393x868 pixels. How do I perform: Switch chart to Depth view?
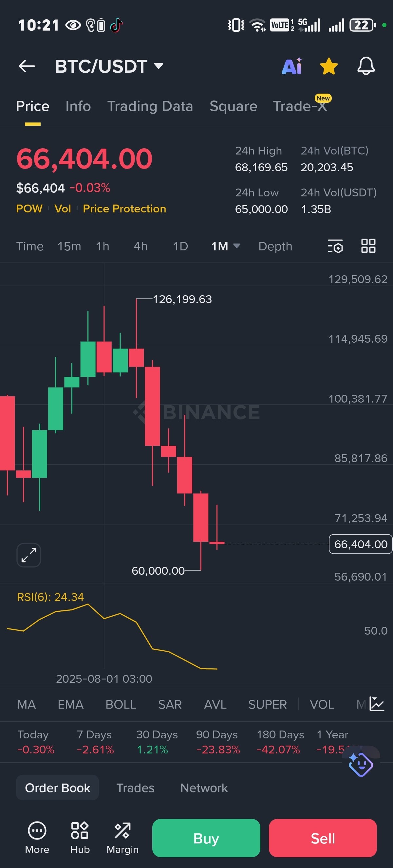[275, 246]
